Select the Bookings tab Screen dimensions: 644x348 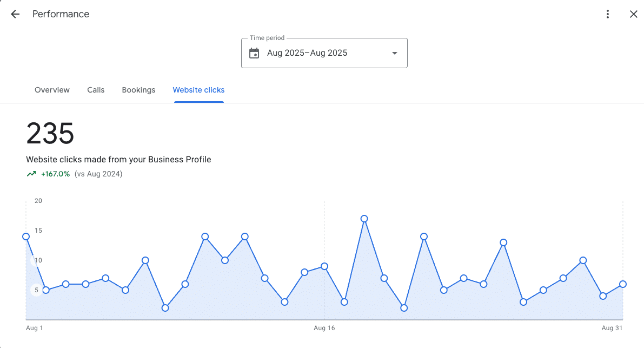(138, 90)
